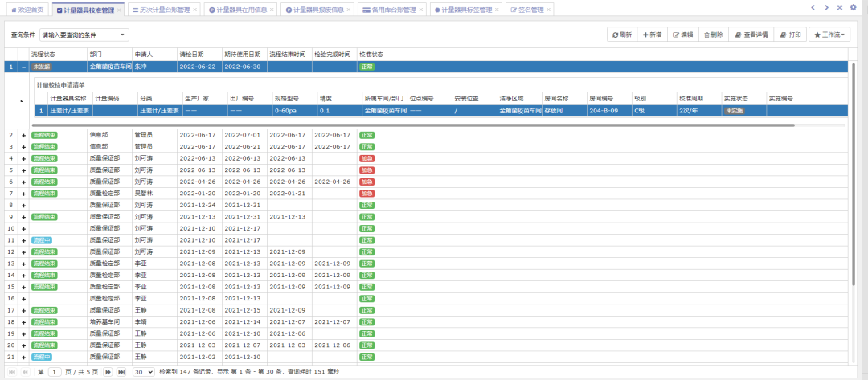Click the 流程中 status in row 11

pyautogui.click(x=42, y=240)
